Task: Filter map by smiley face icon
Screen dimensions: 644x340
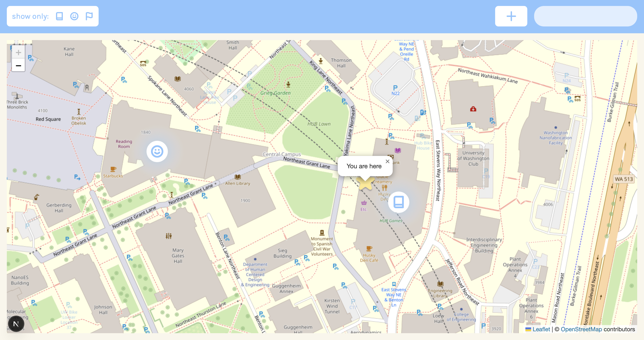Action: (74, 16)
